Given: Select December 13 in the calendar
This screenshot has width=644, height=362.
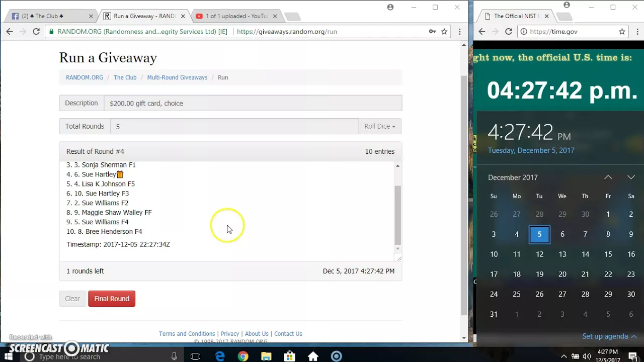Looking at the screenshot, I should click(562, 254).
